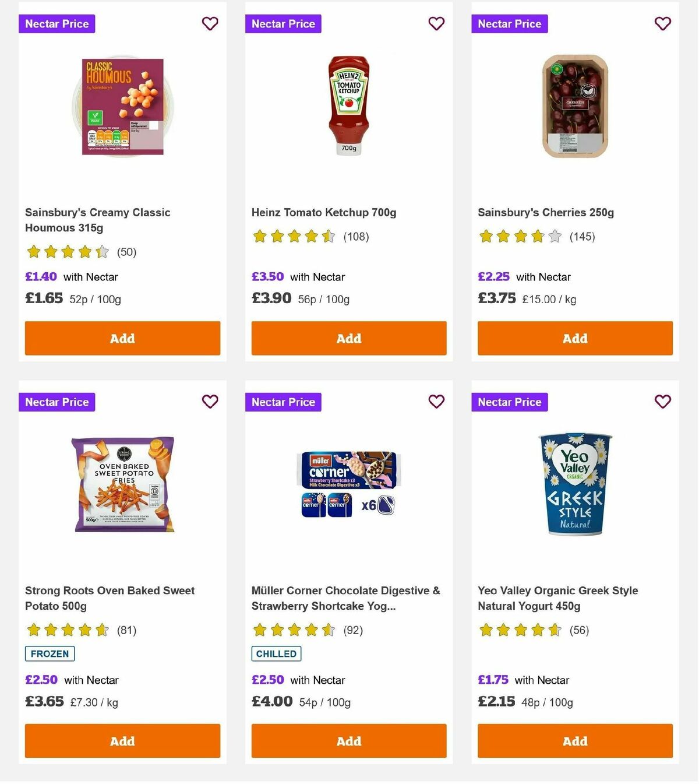The height and width of the screenshot is (784, 699).
Task: Favourite the Creamy Classic Houmous
Action: coord(210,24)
